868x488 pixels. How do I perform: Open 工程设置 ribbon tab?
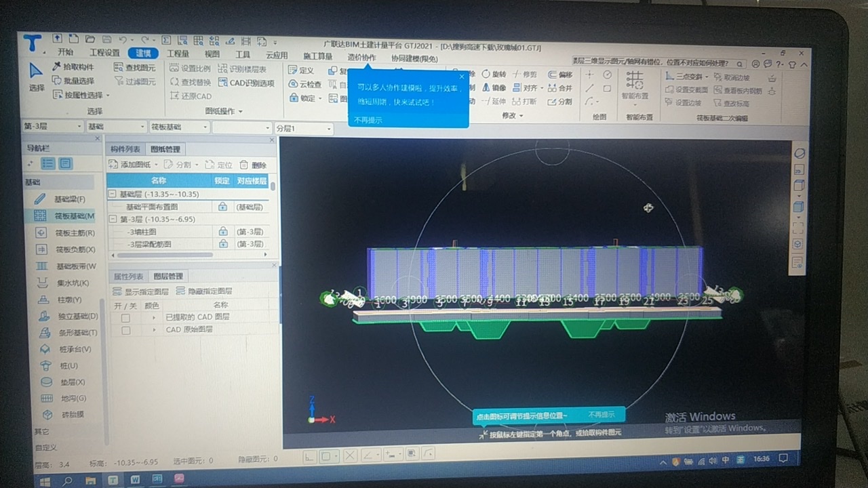pos(104,53)
